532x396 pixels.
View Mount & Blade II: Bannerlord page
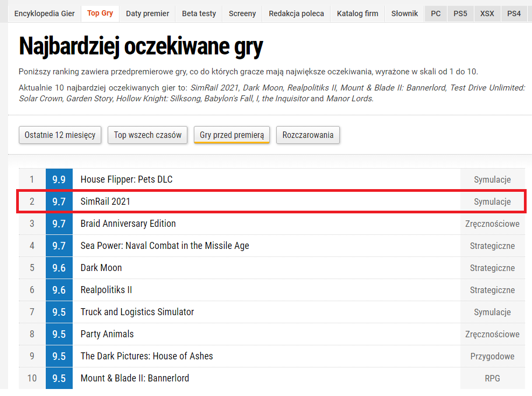click(134, 378)
